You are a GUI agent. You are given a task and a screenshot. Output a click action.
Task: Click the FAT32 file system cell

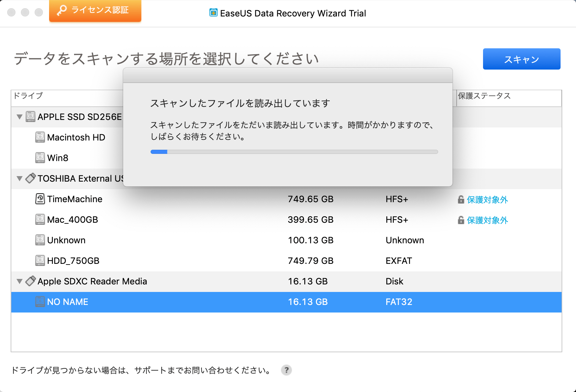pos(399,302)
